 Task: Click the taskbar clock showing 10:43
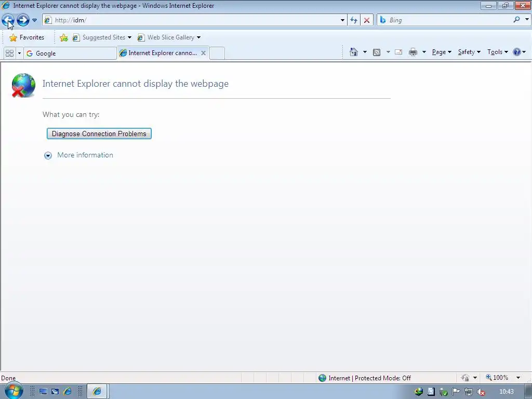pos(506,392)
